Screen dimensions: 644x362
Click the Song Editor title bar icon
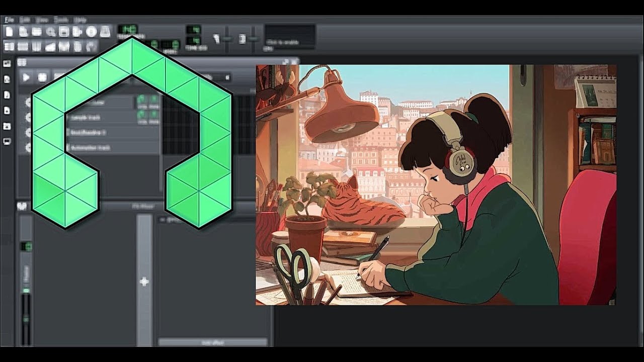tap(22, 62)
